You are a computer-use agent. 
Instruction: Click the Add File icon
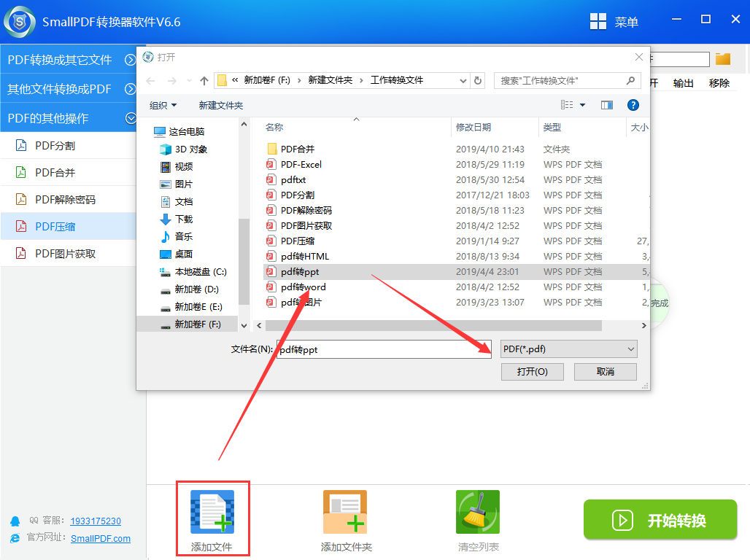[x=212, y=512]
